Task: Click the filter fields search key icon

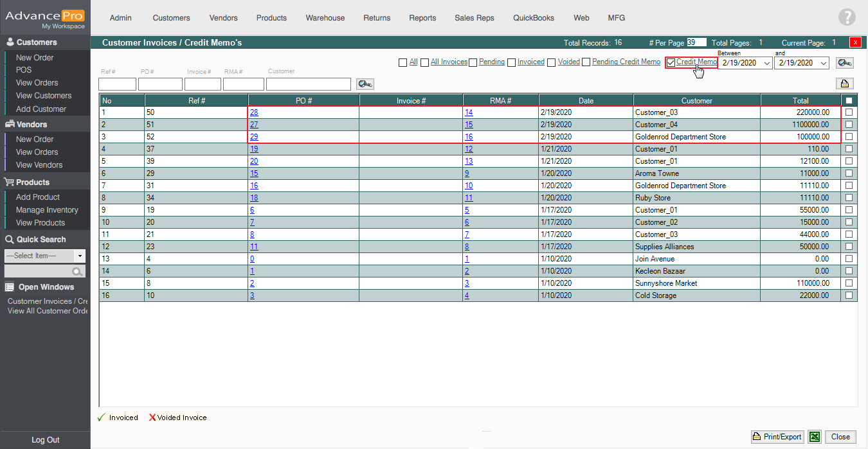Action: (x=365, y=84)
